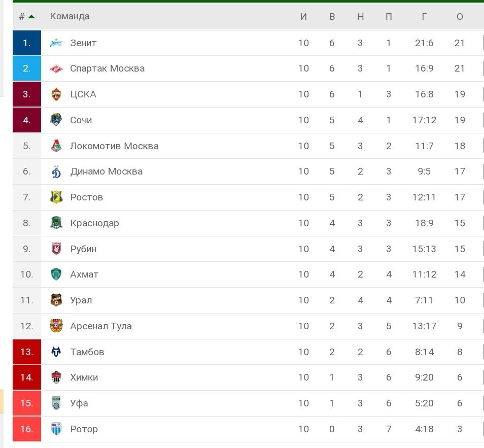Click the Ахмат club emblem
The width and height of the screenshot is (484, 448).
click(56, 274)
